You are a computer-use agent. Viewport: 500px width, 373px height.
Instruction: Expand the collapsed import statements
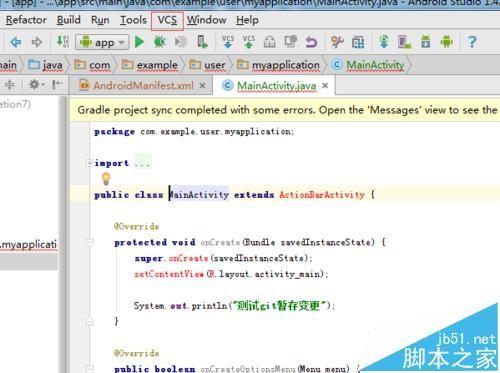pyautogui.click(x=89, y=163)
